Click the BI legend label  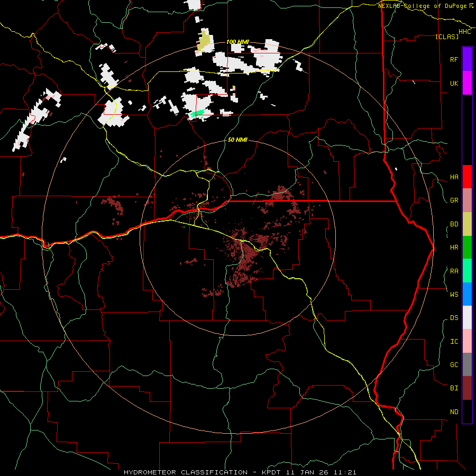pyautogui.click(x=454, y=388)
